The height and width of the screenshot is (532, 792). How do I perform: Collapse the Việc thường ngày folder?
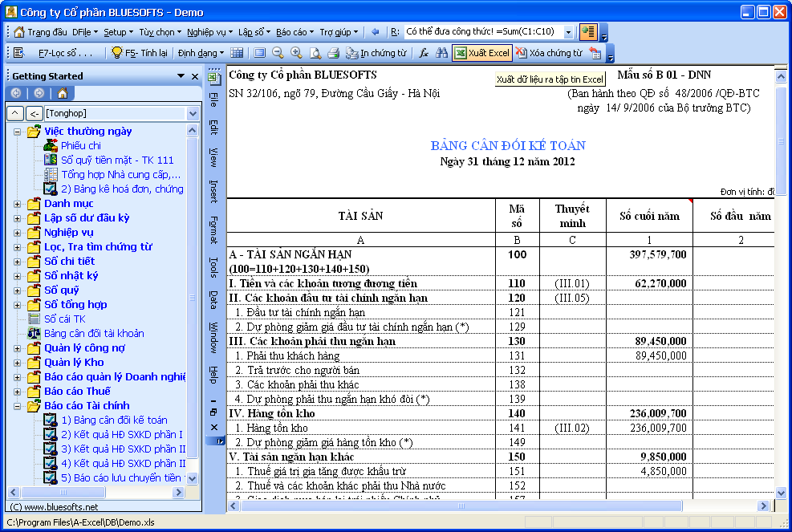coord(18,132)
